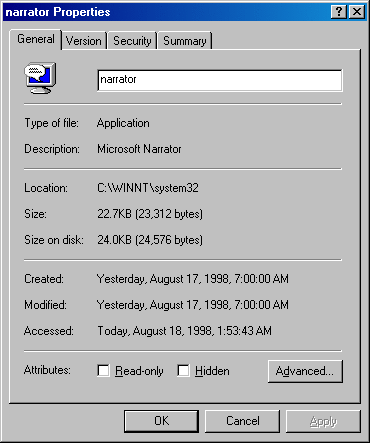The height and width of the screenshot is (443, 370).
Task: Click the 'Application' file type value
Action: (x=123, y=123)
